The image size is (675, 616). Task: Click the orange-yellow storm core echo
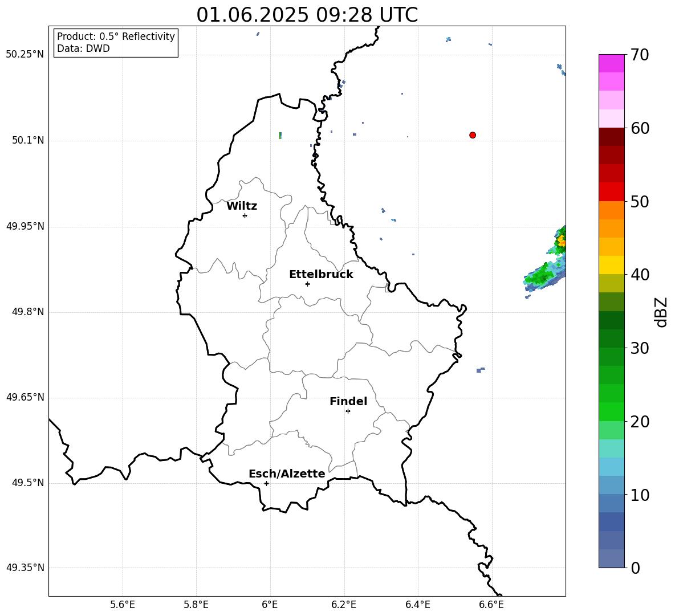(x=561, y=242)
